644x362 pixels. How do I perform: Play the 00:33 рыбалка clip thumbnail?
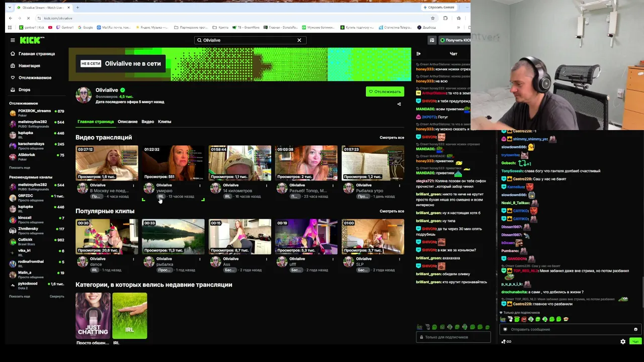173,236
